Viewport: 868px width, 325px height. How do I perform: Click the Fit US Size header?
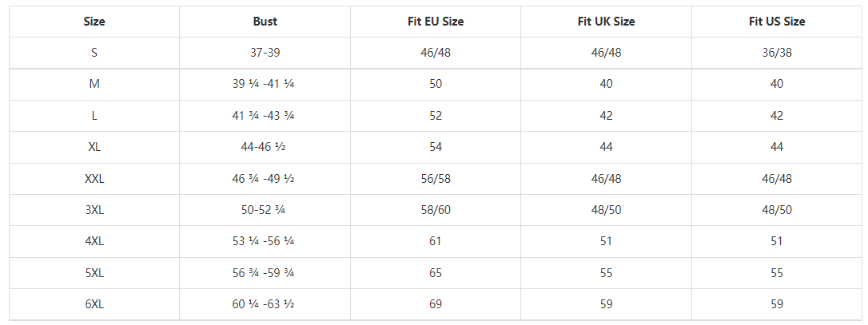[x=777, y=22]
